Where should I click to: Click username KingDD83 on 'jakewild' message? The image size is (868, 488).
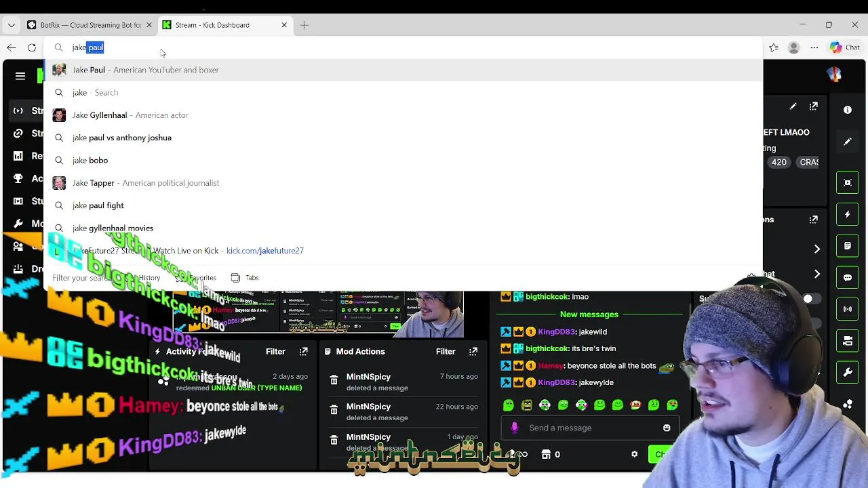pyautogui.click(x=556, y=332)
